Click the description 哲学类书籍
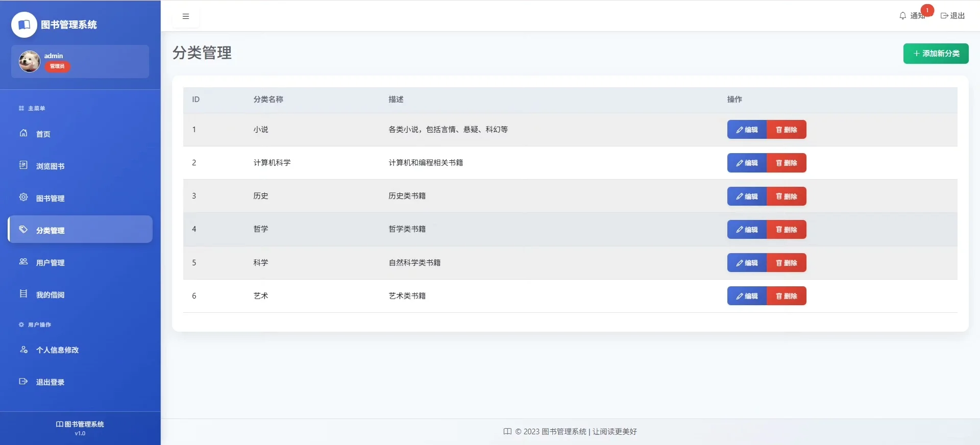Image resolution: width=980 pixels, height=445 pixels. tap(407, 229)
